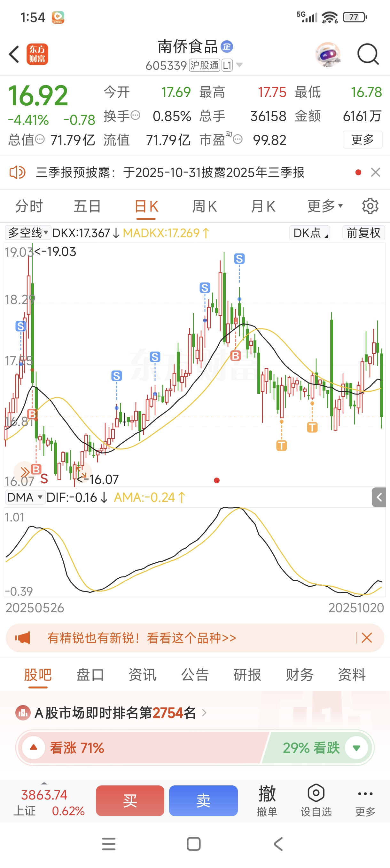Tap the B buy marker near chart center

point(236,356)
